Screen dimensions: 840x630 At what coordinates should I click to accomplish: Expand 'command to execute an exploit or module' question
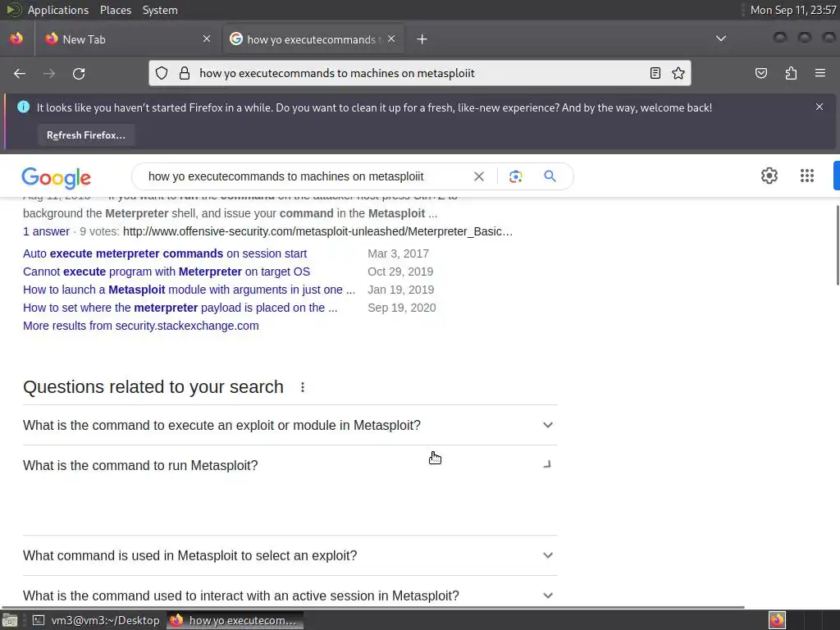290,426
